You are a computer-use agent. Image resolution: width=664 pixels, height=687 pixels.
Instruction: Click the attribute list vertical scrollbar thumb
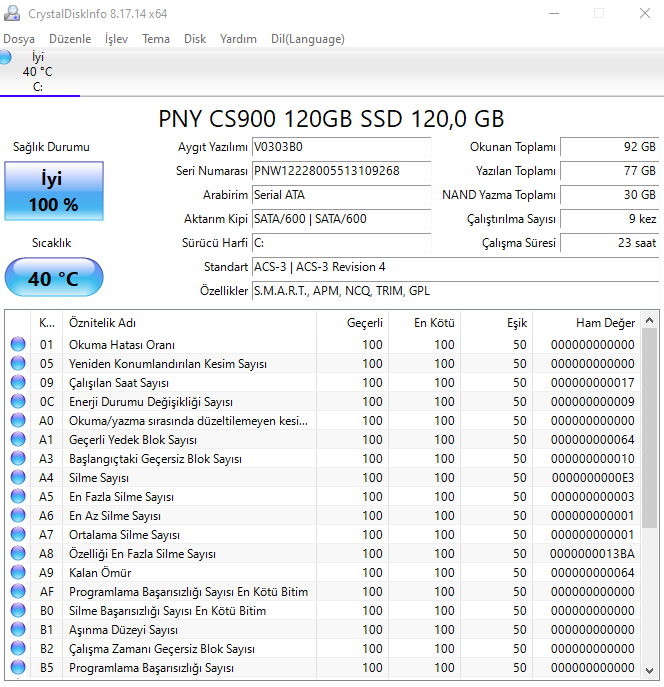tap(650, 428)
